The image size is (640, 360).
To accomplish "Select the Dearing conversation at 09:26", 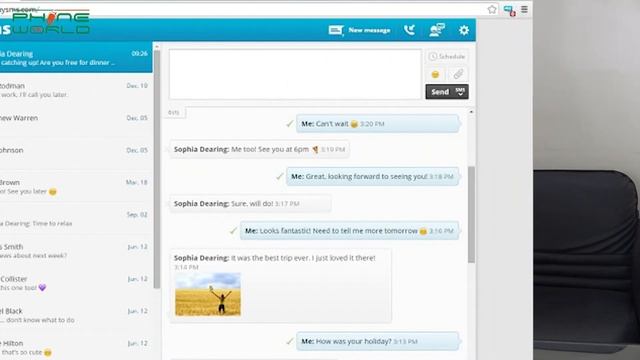I will coord(76,58).
